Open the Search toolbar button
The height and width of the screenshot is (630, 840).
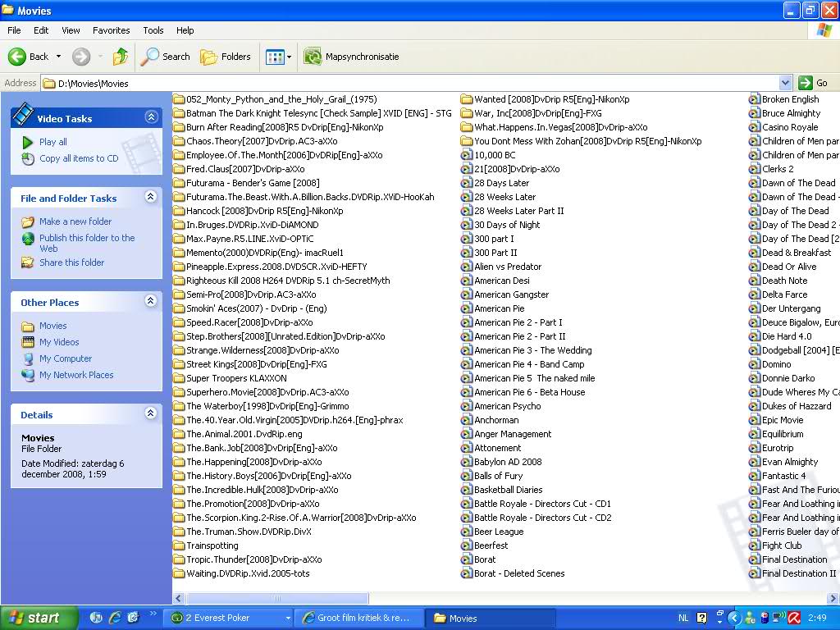click(x=165, y=57)
